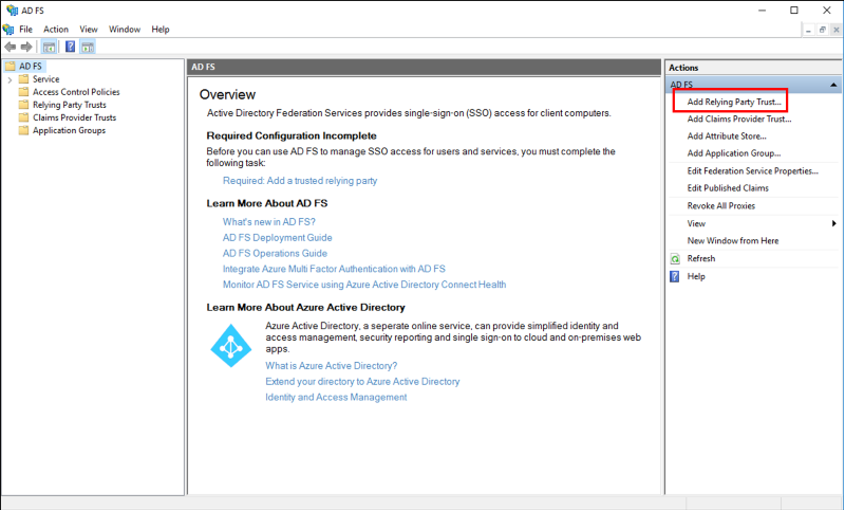Click Edit Federation Service Properties action
The image size is (844, 510).
[x=752, y=171]
